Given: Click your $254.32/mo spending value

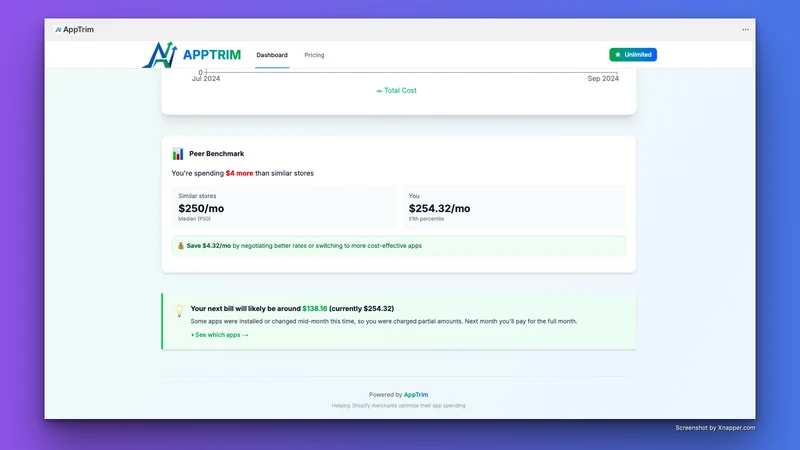Looking at the screenshot, I should [439, 208].
